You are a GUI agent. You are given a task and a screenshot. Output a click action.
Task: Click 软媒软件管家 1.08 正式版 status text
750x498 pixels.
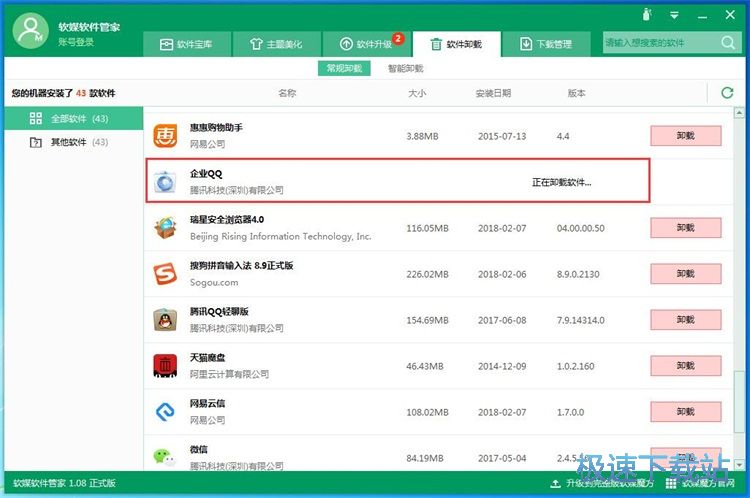pyautogui.click(x=64, y=483)
